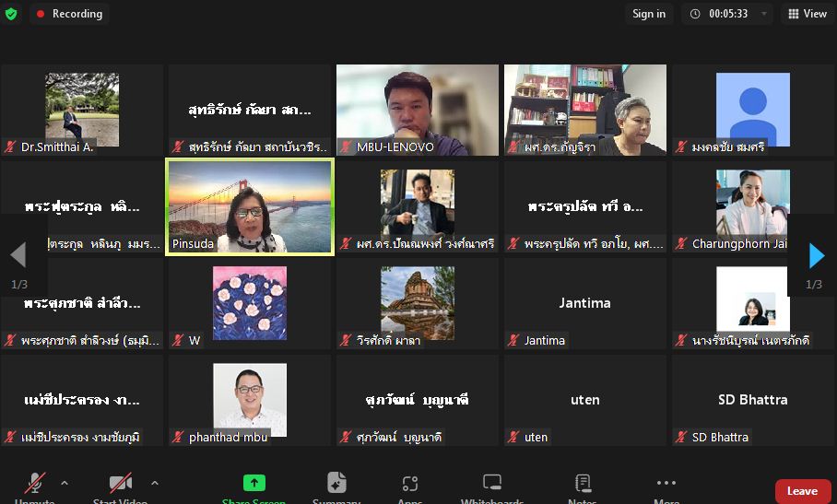The height and width of the screenshot is (504, 837).
Task: Go to previous page of participants
Action: pyautogui.click(x=18, y=255)
